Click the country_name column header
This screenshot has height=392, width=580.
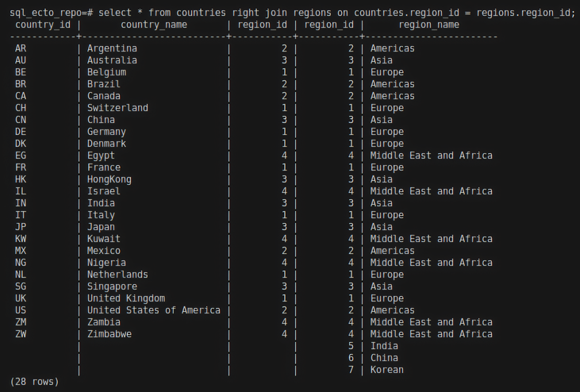click(153, 25)
